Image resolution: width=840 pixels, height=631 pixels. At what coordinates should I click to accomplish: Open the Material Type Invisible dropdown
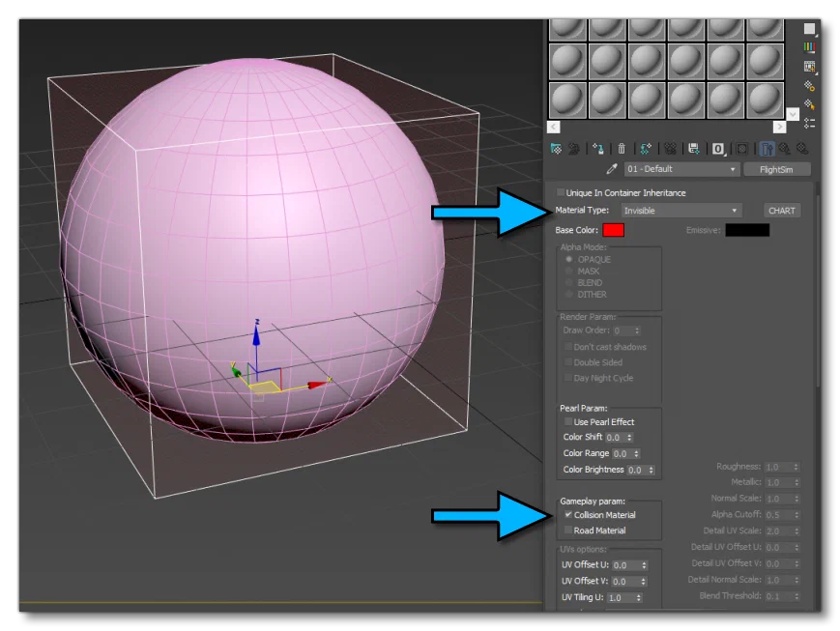[681, 211]
